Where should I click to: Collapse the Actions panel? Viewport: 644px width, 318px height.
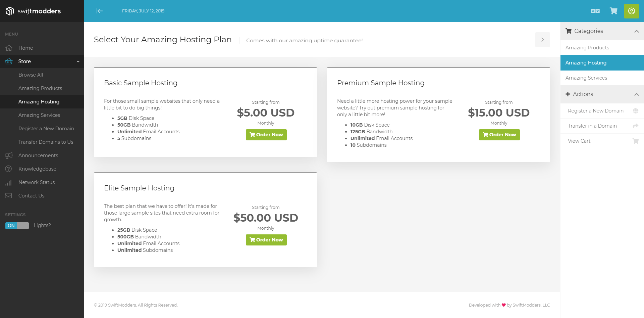pos(636,94)
